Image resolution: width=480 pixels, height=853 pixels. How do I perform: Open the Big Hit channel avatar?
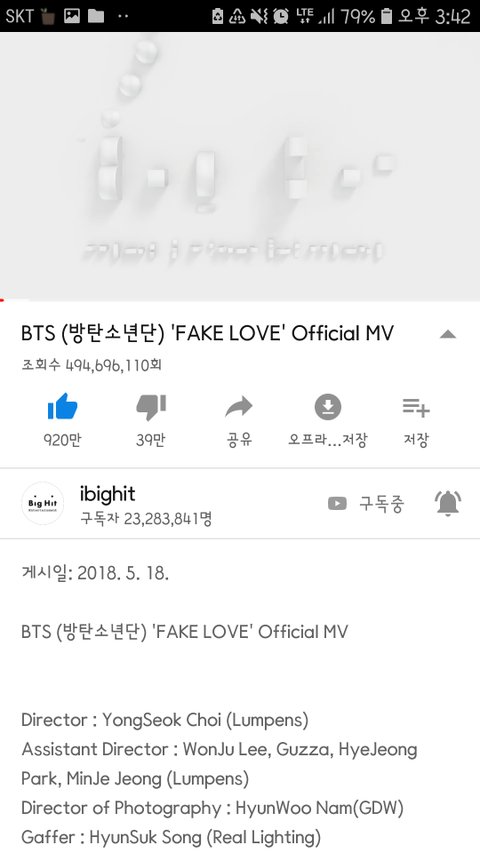42,503
